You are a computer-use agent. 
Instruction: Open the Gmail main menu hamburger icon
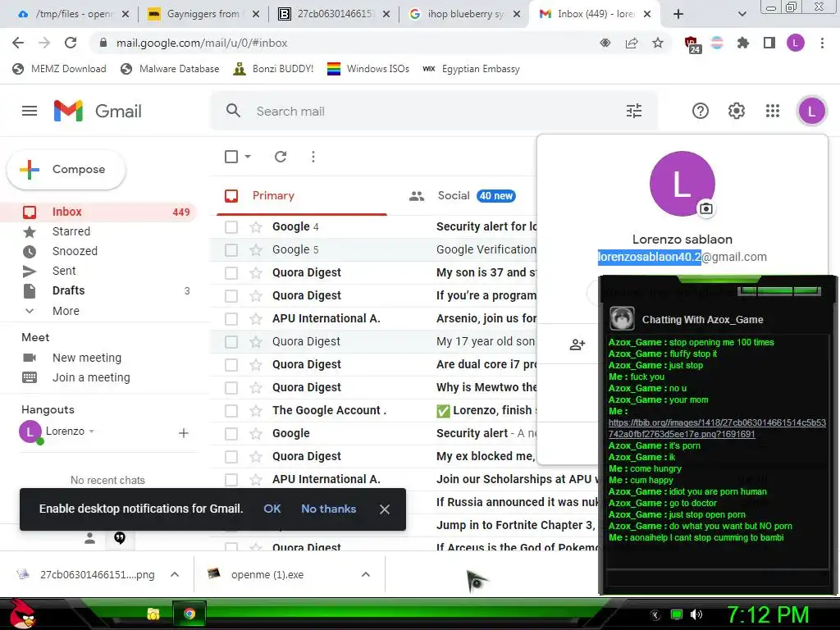point(30,111)
